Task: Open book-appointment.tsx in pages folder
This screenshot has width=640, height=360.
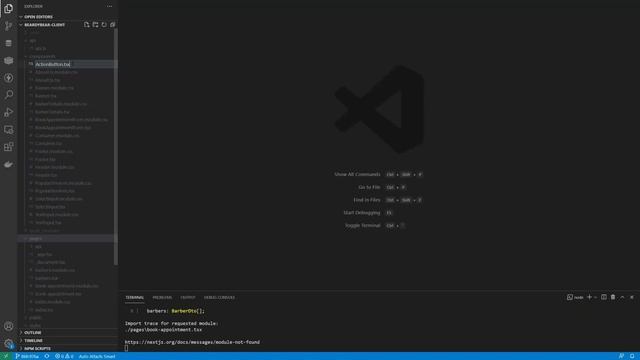Action: tap(58, 294)
